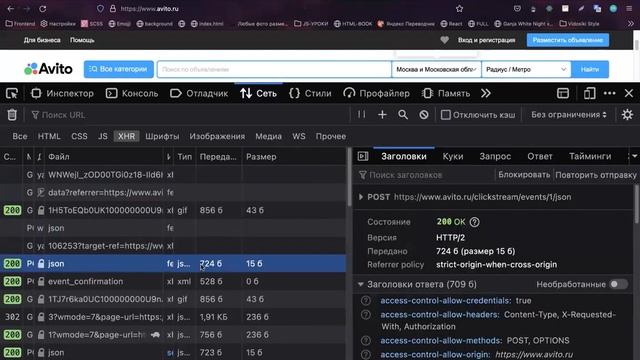Select the 1H5ToEQb0UK gif request
The width and height of the screenshot is (640, 360).
point(173,210)
